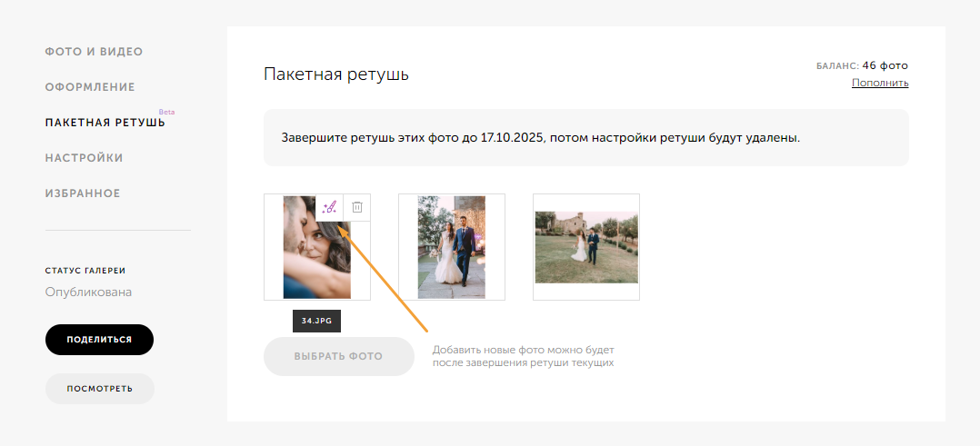Click the Посмотреть button
Image resolution: width=980 pixels, height=446 pixels.
100,389
